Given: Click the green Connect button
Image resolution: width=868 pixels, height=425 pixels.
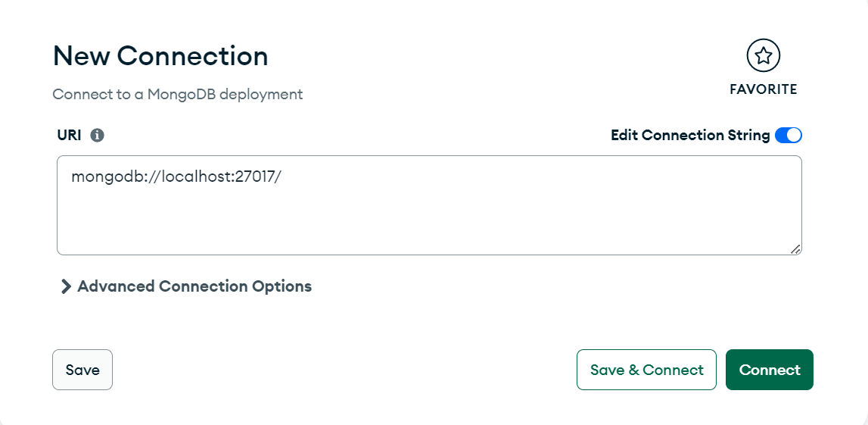Looking at the screenshot, I should click(x=769, y=370).
